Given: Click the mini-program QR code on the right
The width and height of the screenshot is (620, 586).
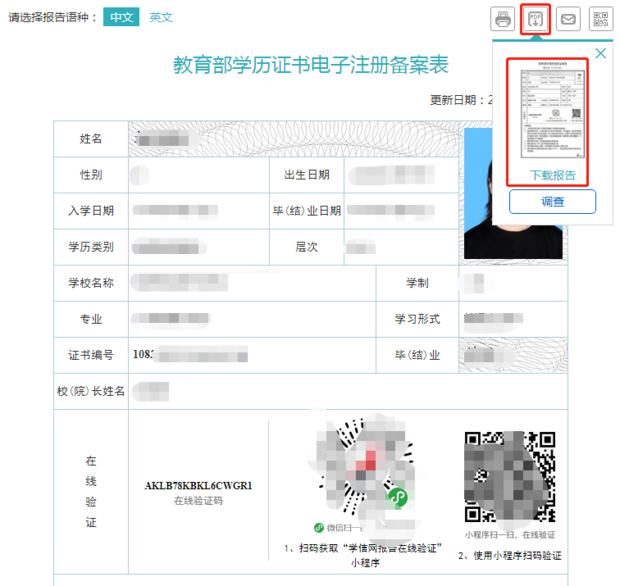Looking at the screenshot, I should pos(510,477).
